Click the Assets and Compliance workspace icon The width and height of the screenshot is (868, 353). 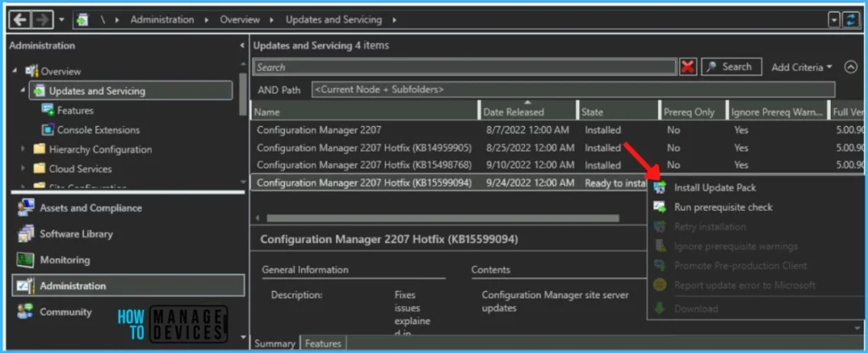(25, 207)
